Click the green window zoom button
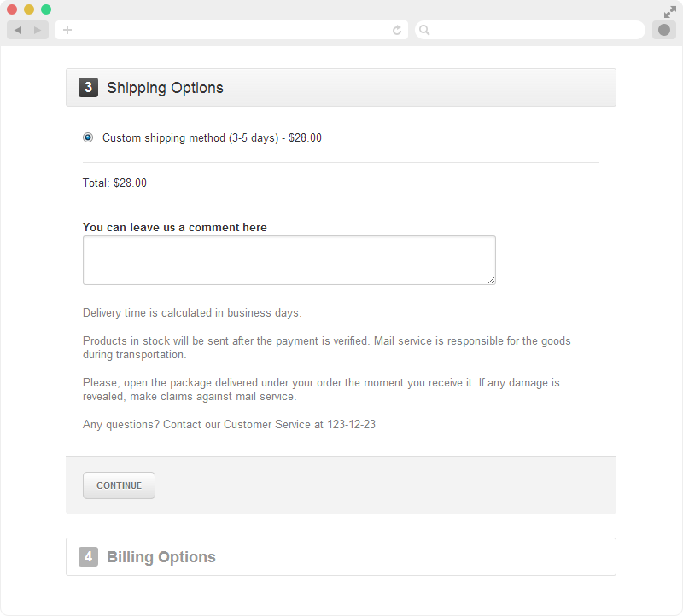 point(46,9)
